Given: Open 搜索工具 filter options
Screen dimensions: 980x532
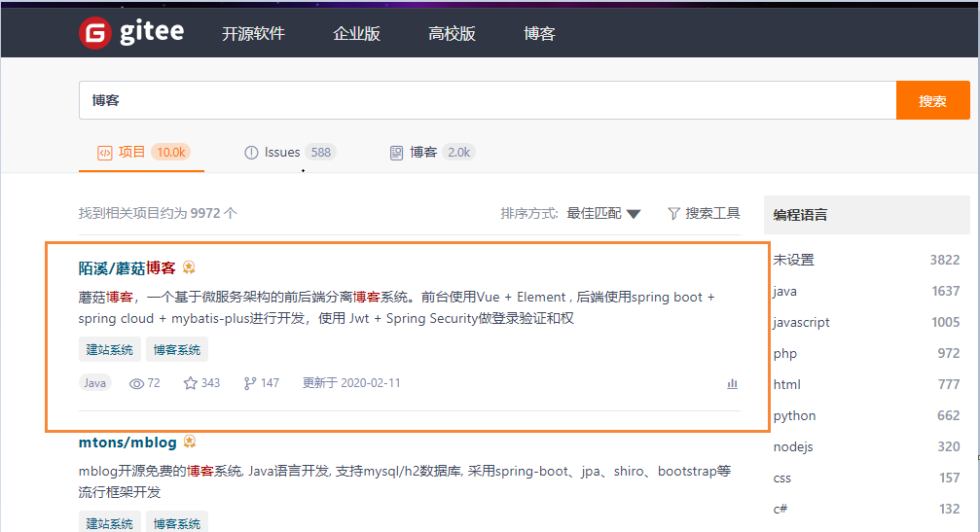Looking at the screenshot, I should [704, 214].
